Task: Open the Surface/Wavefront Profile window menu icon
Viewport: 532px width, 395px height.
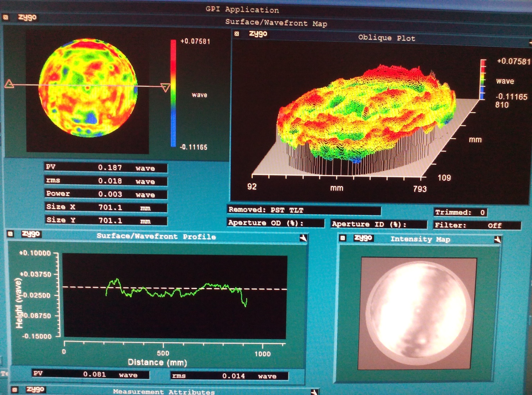Action: 10,234
